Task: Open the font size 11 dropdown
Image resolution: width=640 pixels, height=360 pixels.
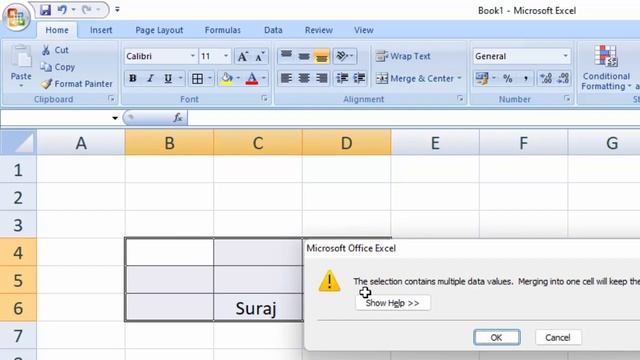Action: pyautogui.click(x=226, y=56)
